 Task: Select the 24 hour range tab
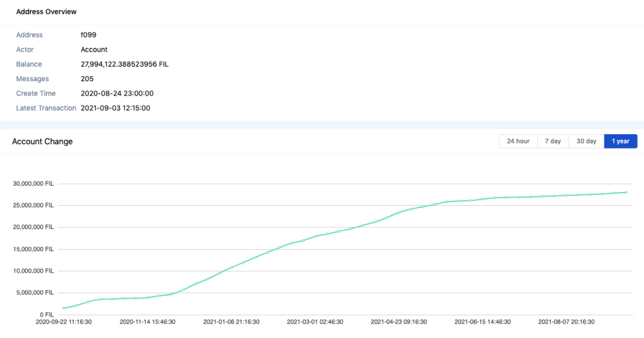tap(518, 142)
